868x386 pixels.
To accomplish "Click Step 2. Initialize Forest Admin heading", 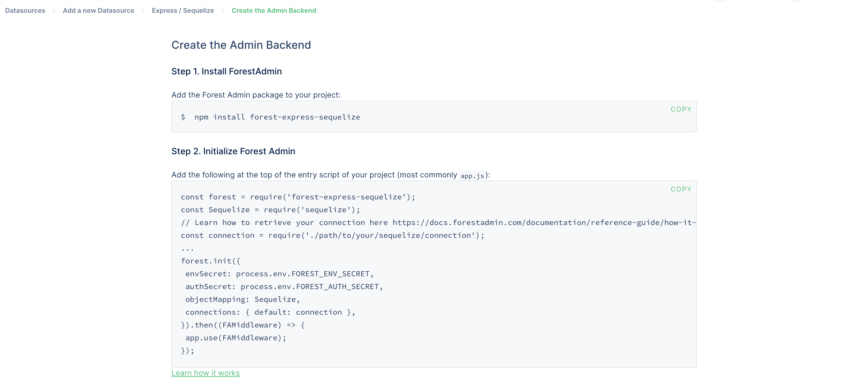I will tap(233, 151).
